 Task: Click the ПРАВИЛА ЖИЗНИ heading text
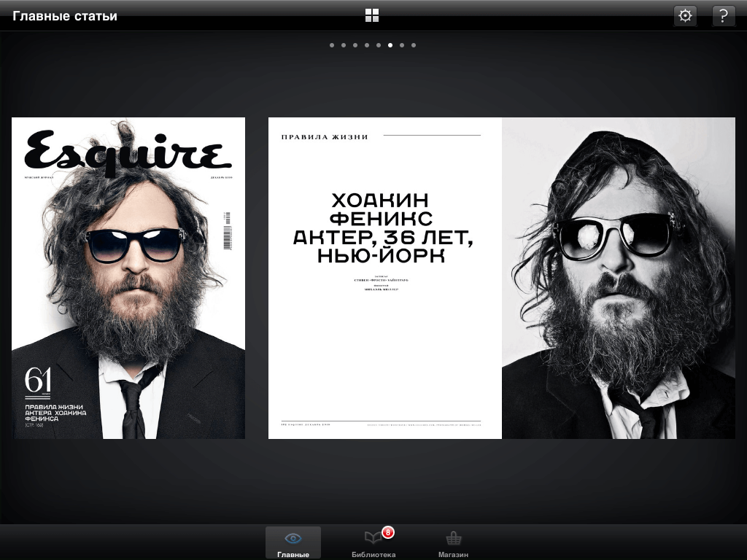point(325,137)
